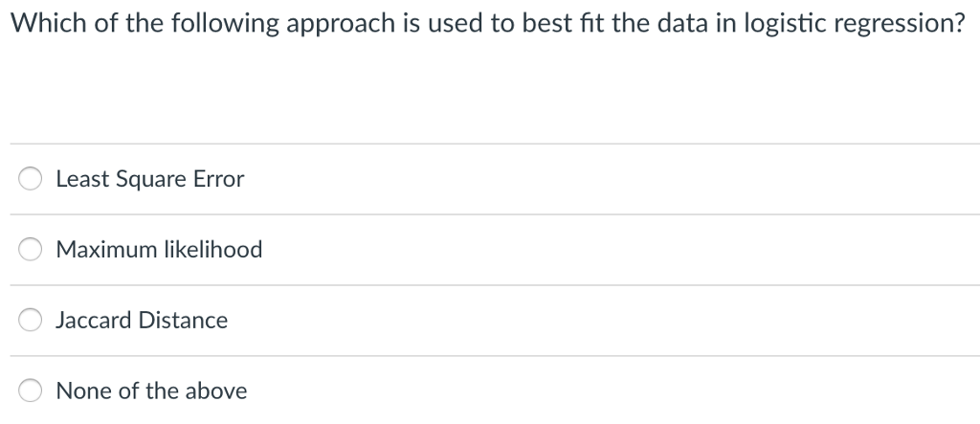The width and height of the screenshot is (980, 424).
Task: Click the word 'Distance' in third option
Action: [184, 321]
